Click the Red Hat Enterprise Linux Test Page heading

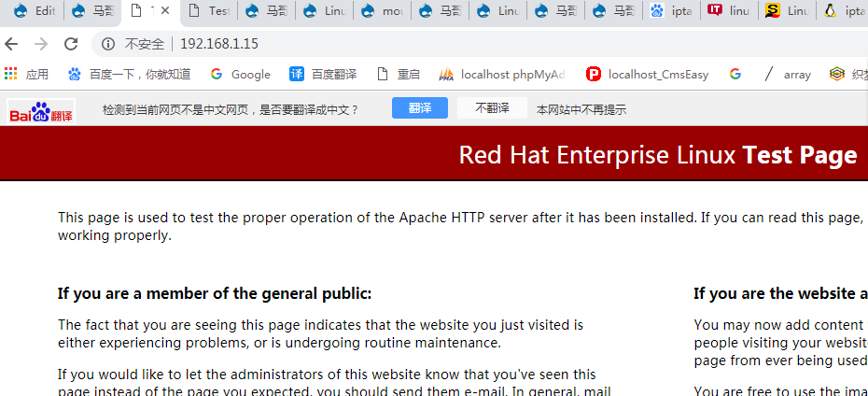[x=658, y=155]
